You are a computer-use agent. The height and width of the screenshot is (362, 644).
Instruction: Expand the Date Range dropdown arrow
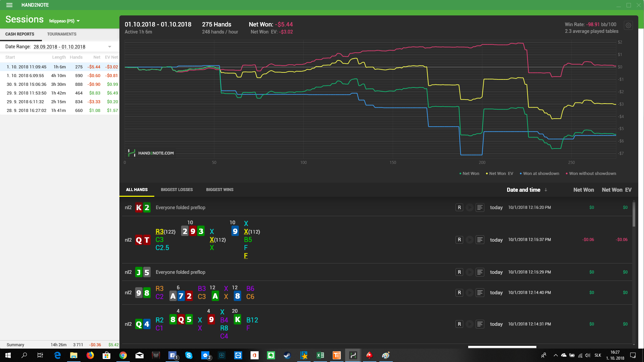coord(110,47)
